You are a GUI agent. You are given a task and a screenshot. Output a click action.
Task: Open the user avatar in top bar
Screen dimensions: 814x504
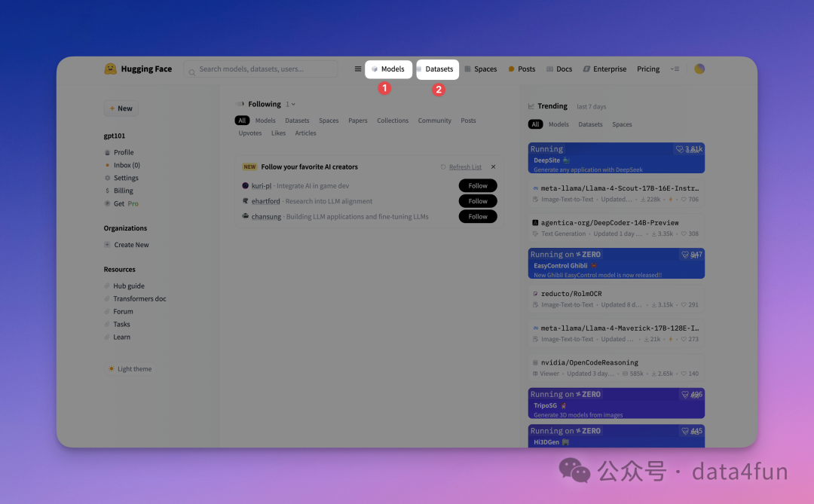tap(699, 69)
